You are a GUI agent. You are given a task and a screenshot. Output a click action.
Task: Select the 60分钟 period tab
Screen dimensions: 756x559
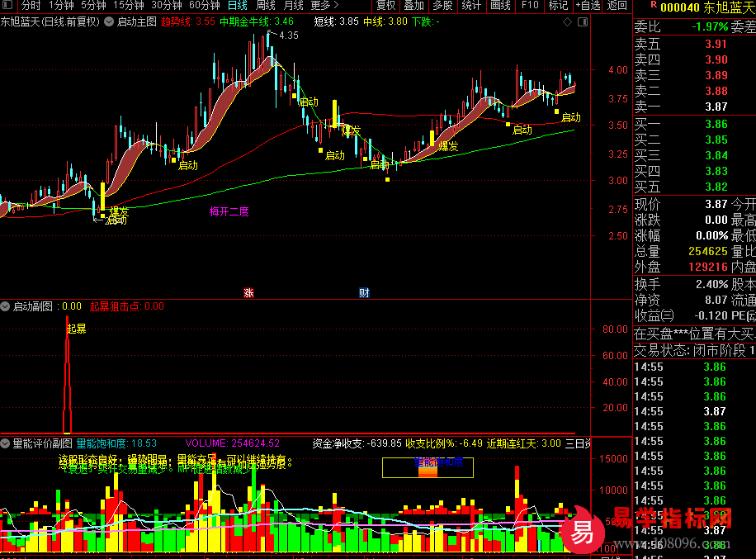pos(205,6)
